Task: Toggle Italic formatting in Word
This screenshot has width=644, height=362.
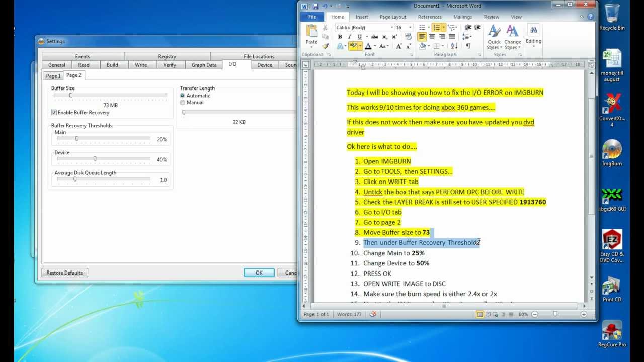Action: [x=350, y=37]
